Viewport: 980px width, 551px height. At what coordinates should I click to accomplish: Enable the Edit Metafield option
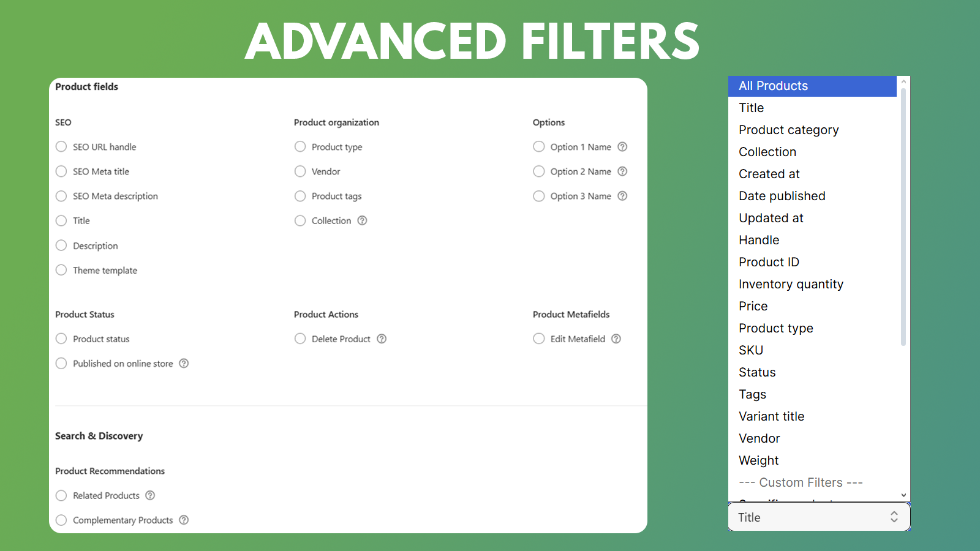[x=539, y=339]
